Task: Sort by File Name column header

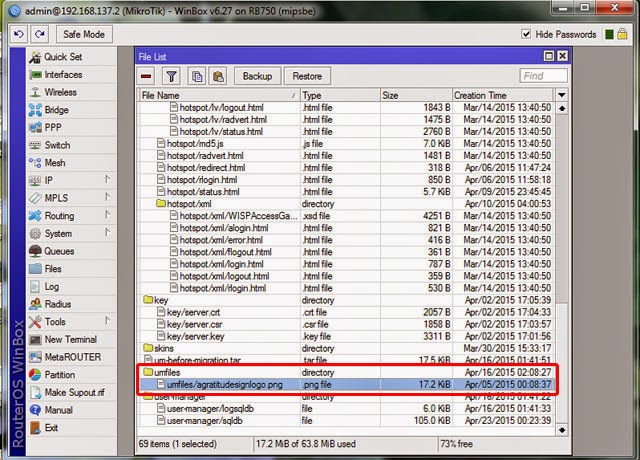Action: tap(219, 96)
